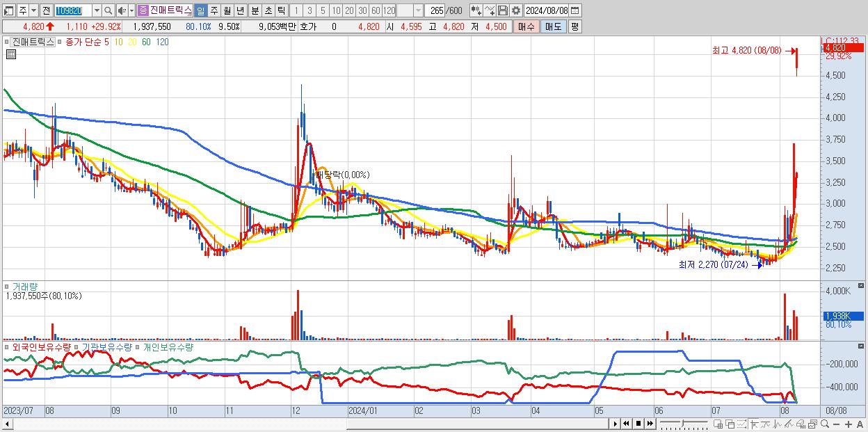Click the 기관보유수량 indicator label

(108, 346)
